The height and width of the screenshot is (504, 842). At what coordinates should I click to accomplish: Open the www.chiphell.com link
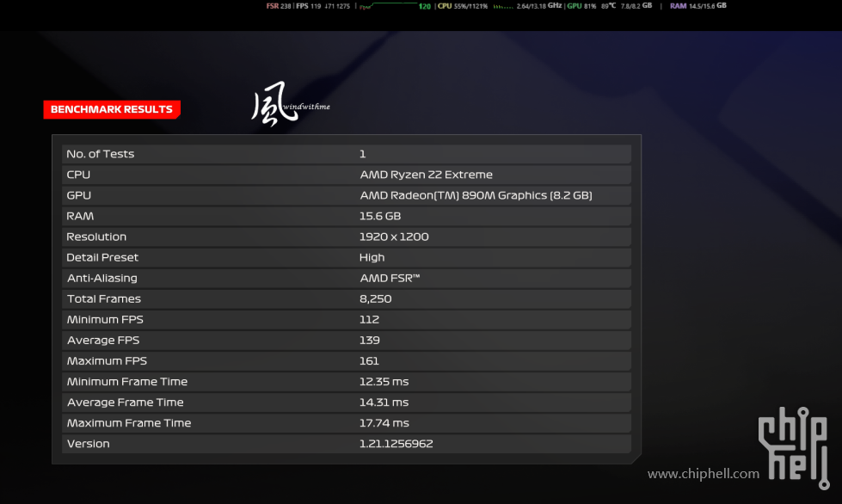pyautogui.click(x=703, y=474)
